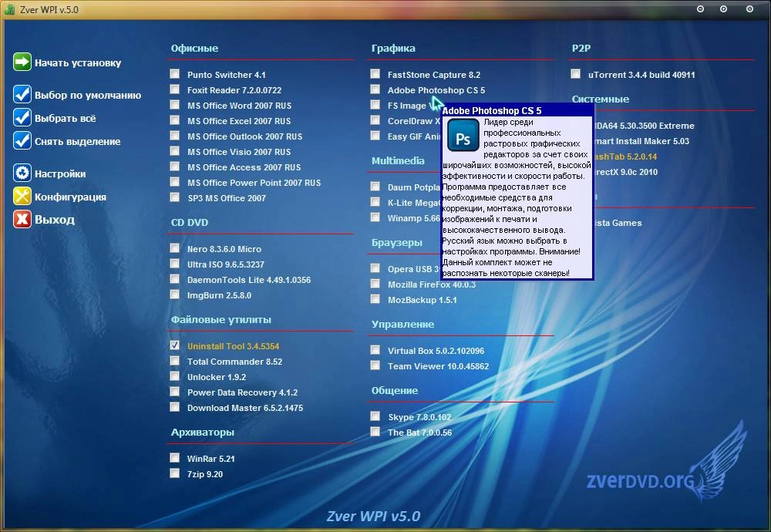Click the red X Exit icon
Image resolution: width=771 pixels, height=532 pixels.
(22, 219)
